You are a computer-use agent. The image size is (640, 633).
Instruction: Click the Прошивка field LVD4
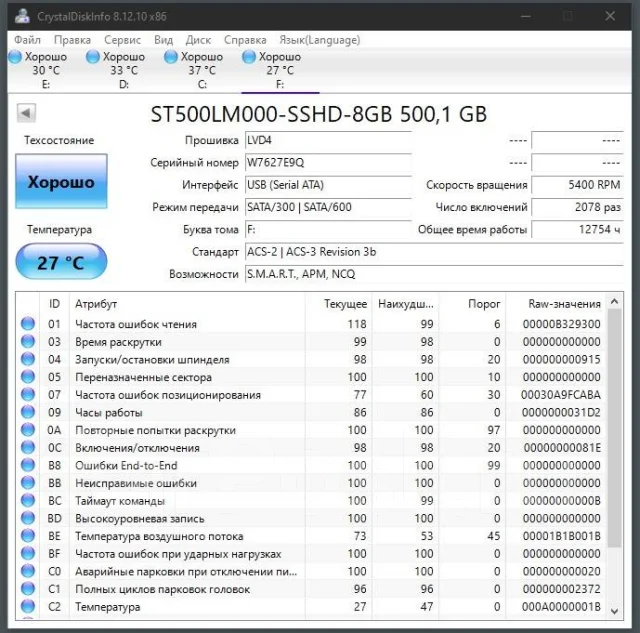coord(328,140)
